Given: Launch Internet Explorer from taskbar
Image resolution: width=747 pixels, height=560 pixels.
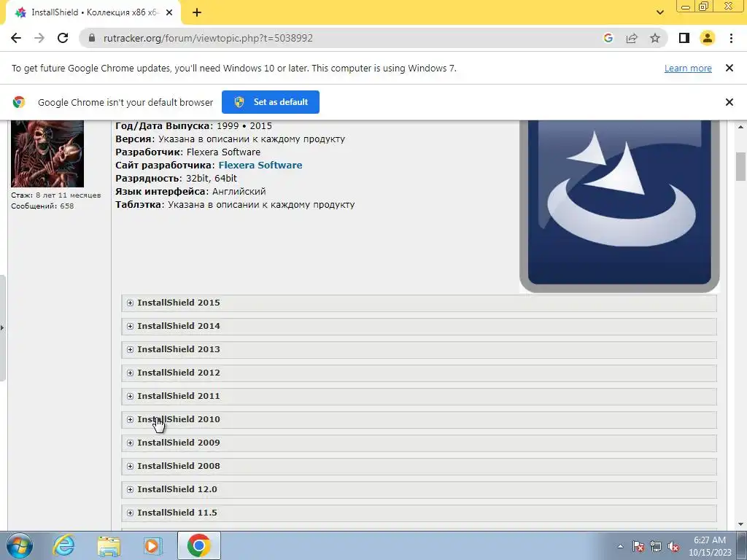Looking at the screenshot, I should [64, 545].
